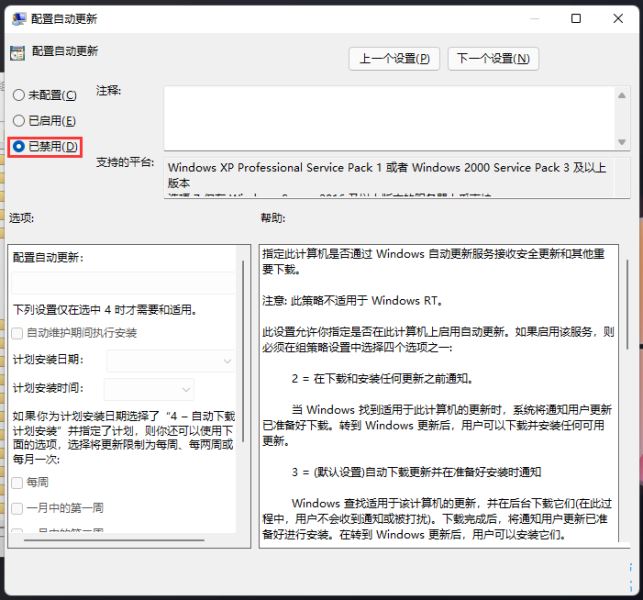The image size is (643, 600).
Task: Open the 配置自动更新 option combo box
Action: [x=123, y=283]
